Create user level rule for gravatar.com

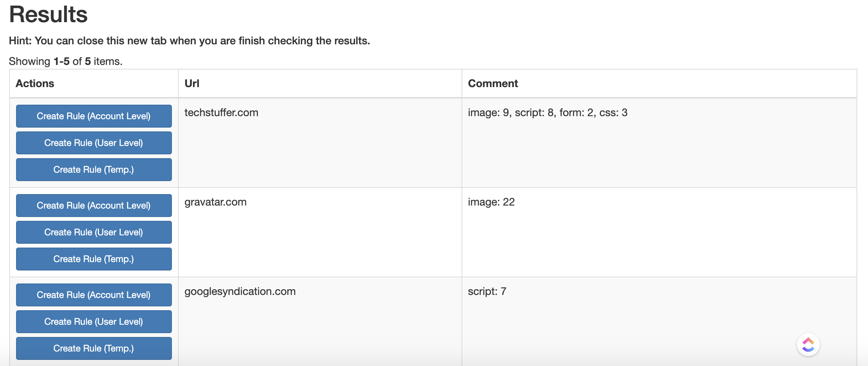coord(94,232)
